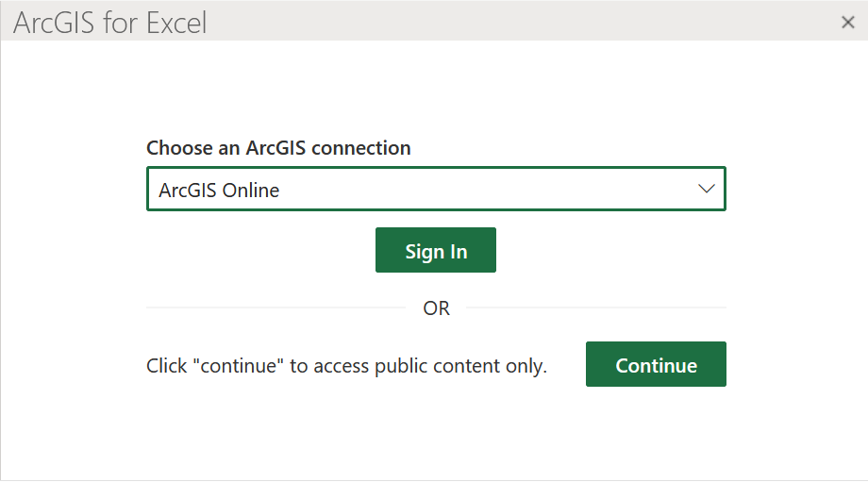Click the OR separator text
Screen dimensions: 868x482
[436, 308]
